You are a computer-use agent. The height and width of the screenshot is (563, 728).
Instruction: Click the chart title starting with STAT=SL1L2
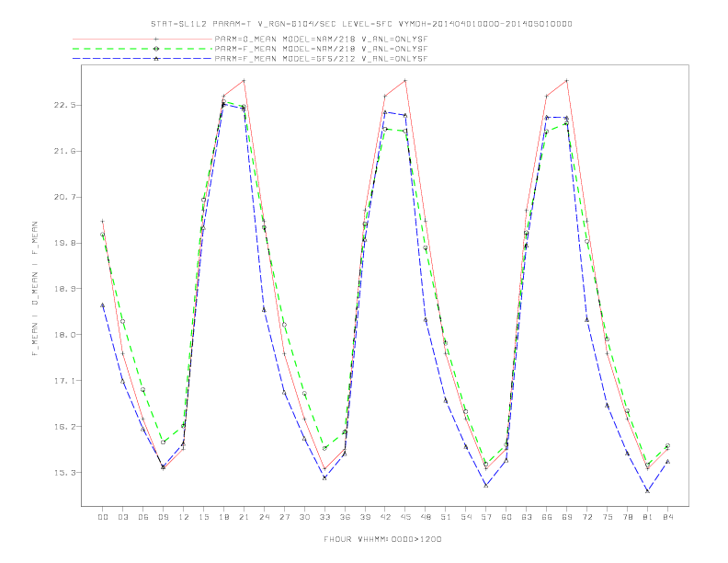pos(361,24)
